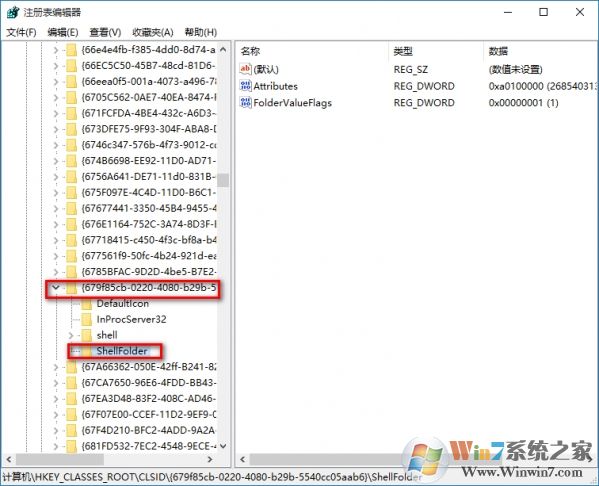
Task: Click the tree pane horizontal scrollbar thumb
Action: (x=60, y=459)
